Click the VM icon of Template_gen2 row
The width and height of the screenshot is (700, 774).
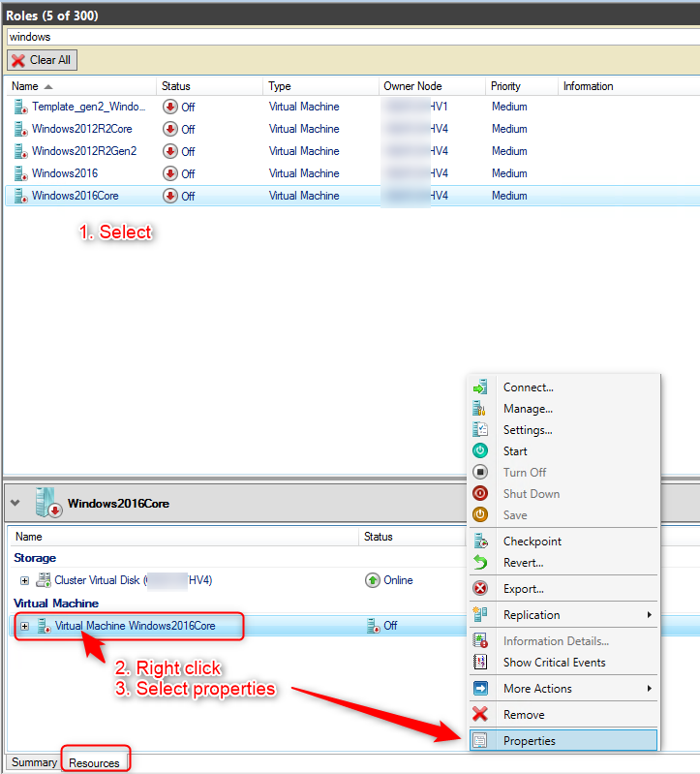(x=20, y=107)
